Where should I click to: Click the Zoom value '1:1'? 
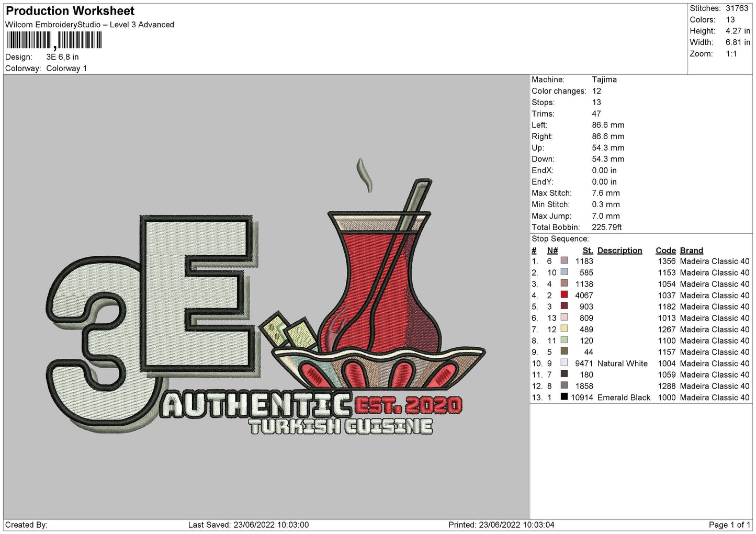[x=731, y=54]
